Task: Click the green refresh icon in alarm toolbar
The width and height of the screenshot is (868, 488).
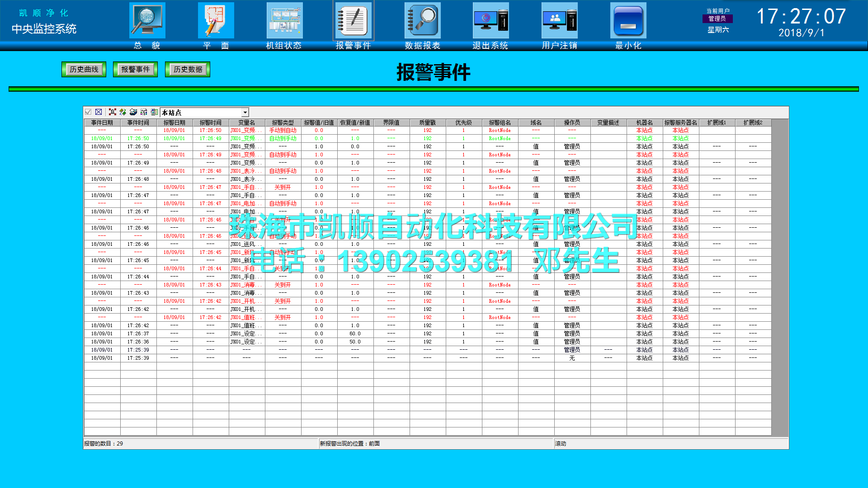Action: [x=123, y=112]
